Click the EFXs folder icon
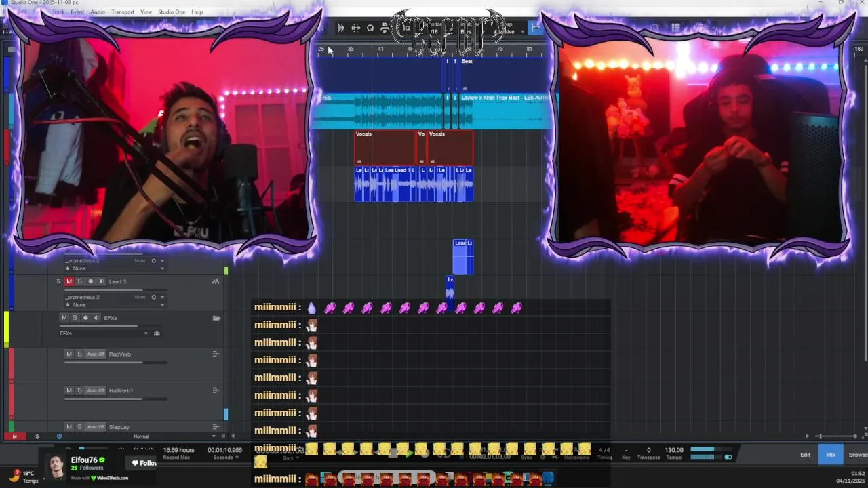 coord(216,318)
